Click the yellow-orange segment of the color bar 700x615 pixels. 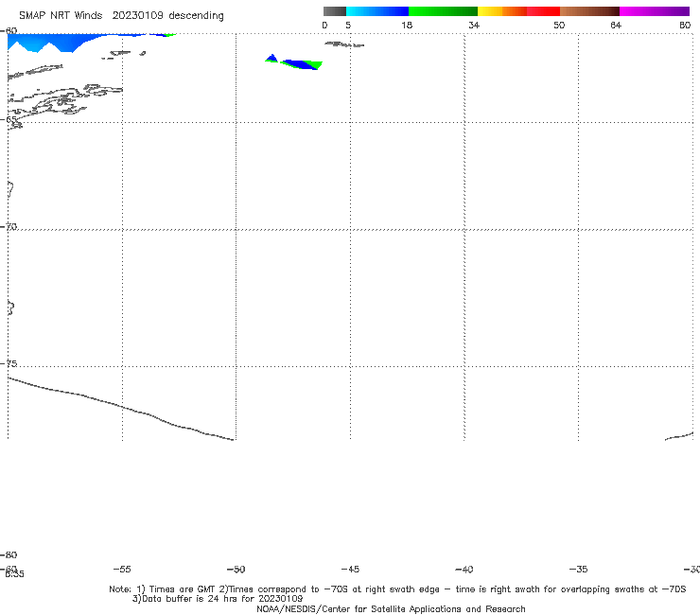(x=502, y=11)
